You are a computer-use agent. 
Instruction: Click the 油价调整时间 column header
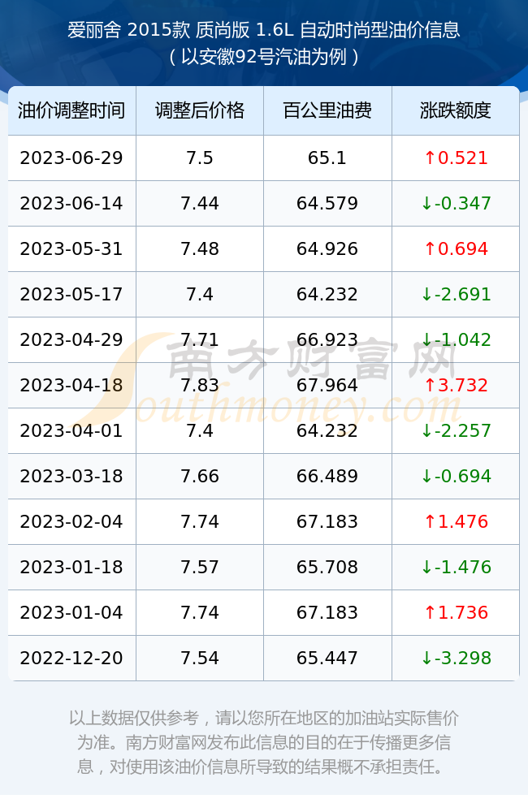pyautogui.click(x=71, y=110)
